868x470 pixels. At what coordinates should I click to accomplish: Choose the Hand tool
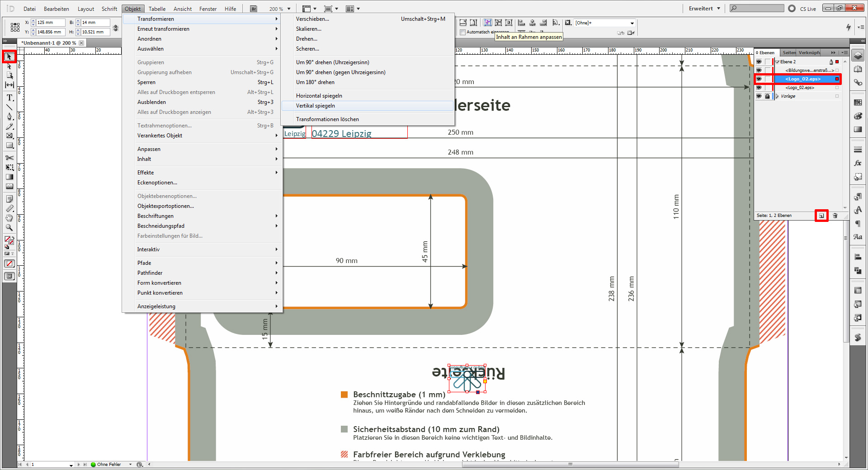[x=9, y=218]
